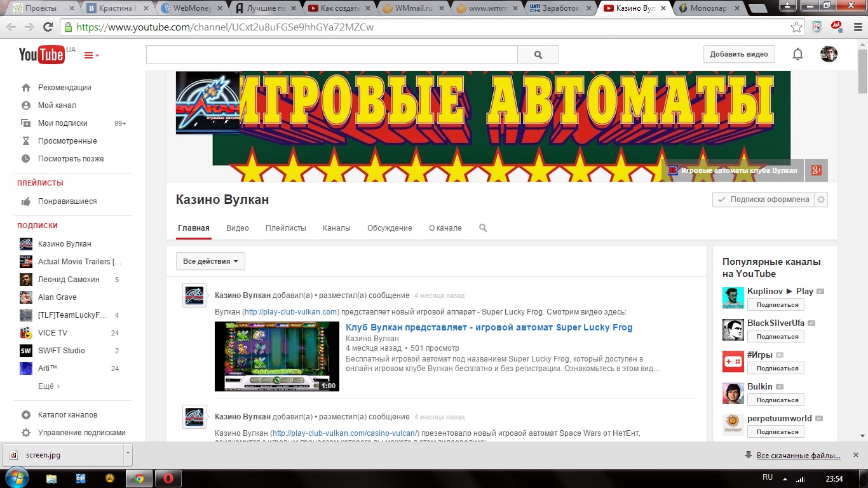Click the Вулкан channel logo in banner
Screen dimensions: 868x488
[x=208, y=103]
